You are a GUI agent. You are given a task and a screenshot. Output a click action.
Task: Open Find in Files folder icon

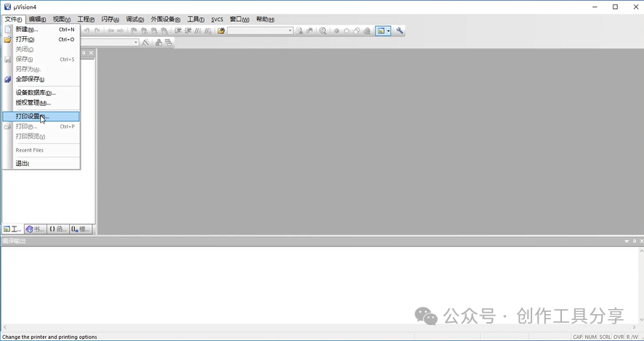tap(221, 30)
